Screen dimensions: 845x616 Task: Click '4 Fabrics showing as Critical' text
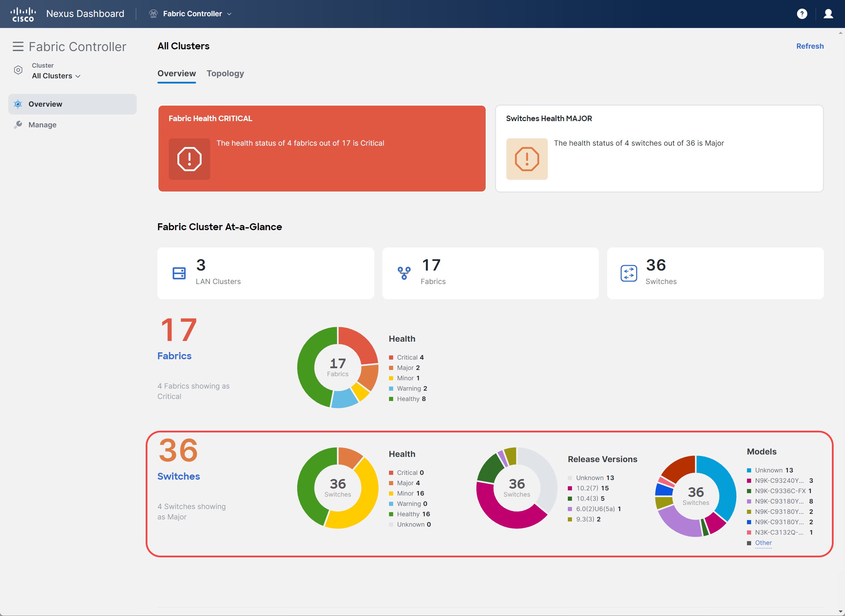(194, 391)
